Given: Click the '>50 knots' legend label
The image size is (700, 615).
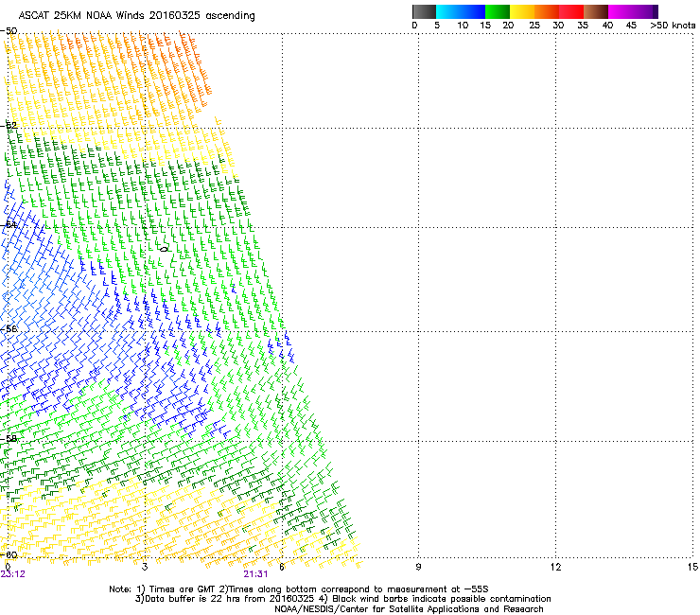Looking at the screenshot, I should (673, 26).
